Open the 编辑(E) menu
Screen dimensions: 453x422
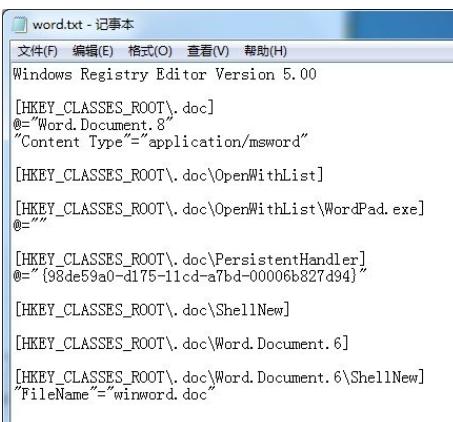pyautogui.click(x=93, y=51)
